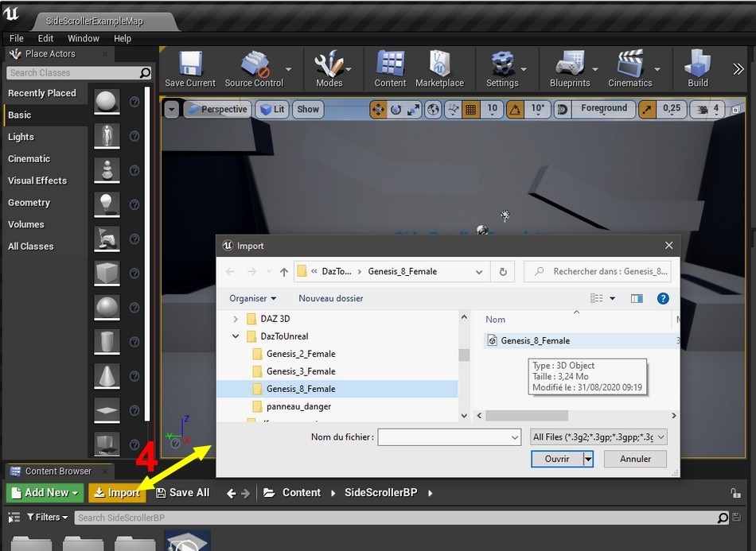Open the Perspective viewport type menu

(218, 110)
